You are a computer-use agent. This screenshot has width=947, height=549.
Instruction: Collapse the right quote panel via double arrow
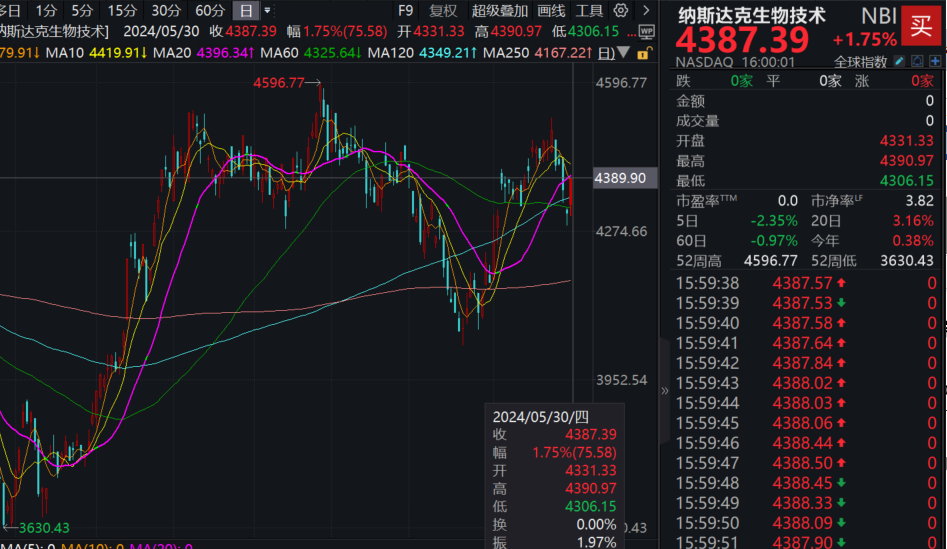665,391
